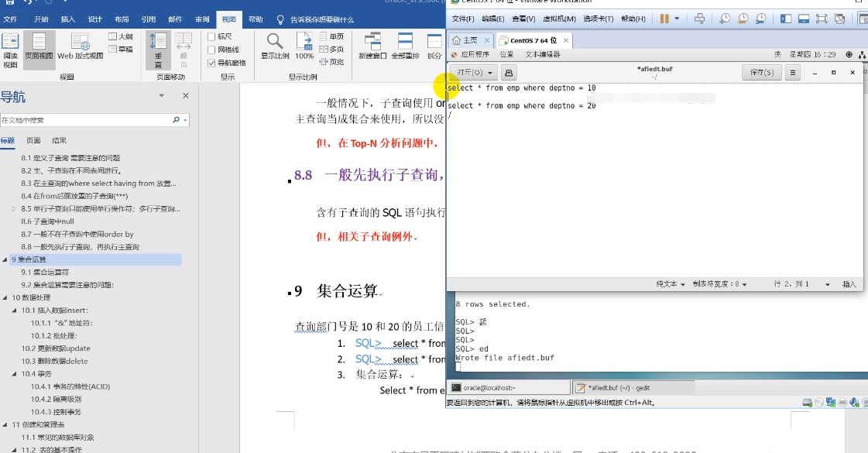Click VMware Unity mode icon
The height and width of the screenshot is (453, 868).
(x=840, y=19)
